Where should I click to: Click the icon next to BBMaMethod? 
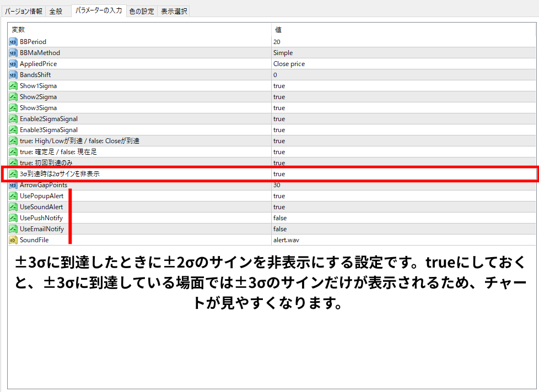[13, 53]
